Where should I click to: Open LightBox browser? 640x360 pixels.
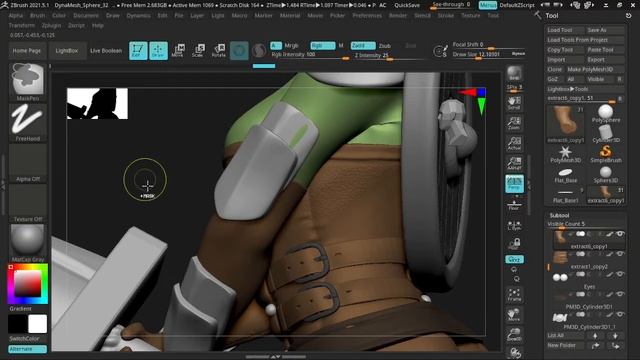pos(67,51)
